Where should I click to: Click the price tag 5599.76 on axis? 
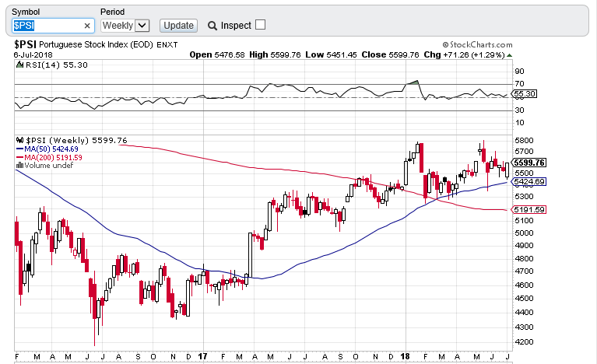click(x=529, y=163)
